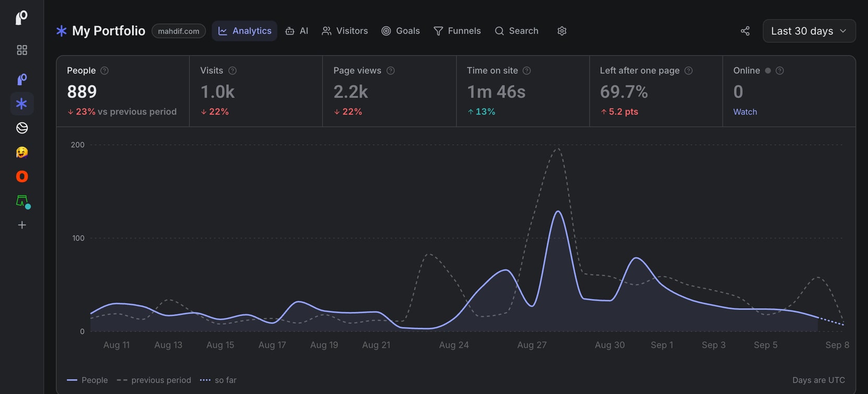
Task: Toggle the previous period legend series
Action: 154,380
